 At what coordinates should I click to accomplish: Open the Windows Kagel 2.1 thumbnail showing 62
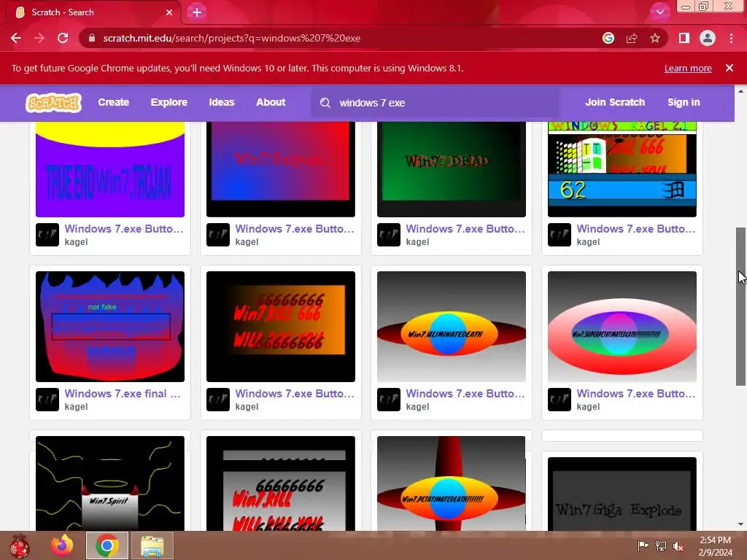click(622, 169)
